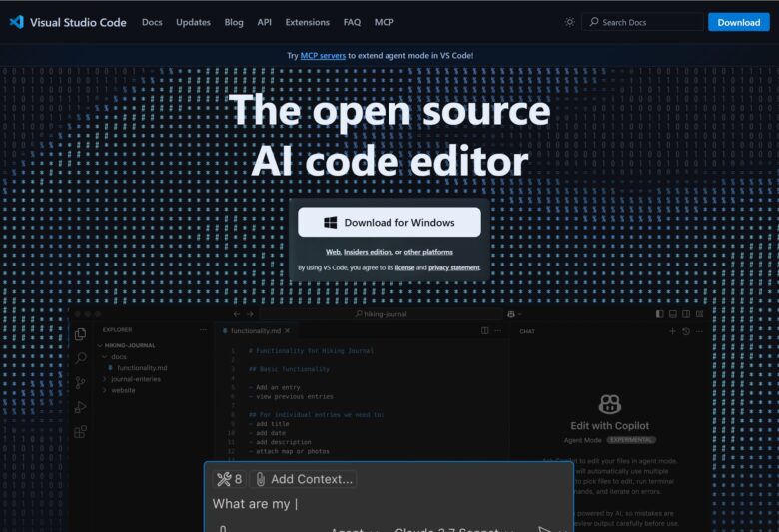The width and height of the screenshot is (779, 532).
Task: Open the privacy statement link
Action: pyautogui.click(x=454, y=267)
